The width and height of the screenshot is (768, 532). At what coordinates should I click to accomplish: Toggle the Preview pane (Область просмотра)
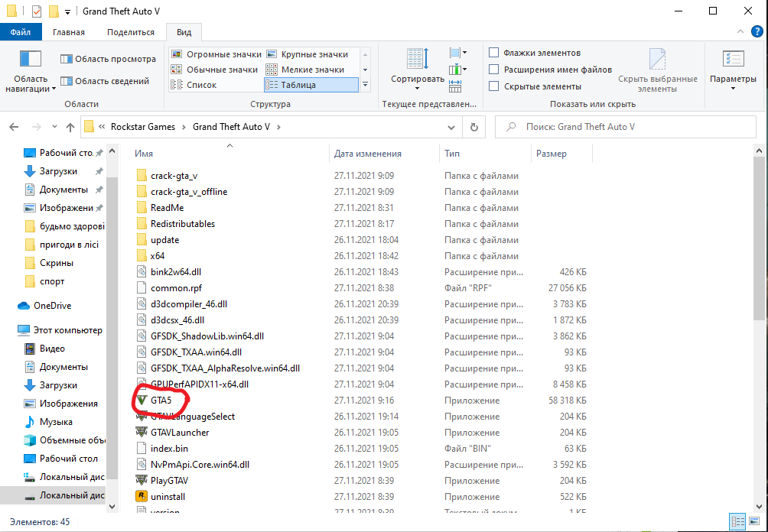pos(108,59)
